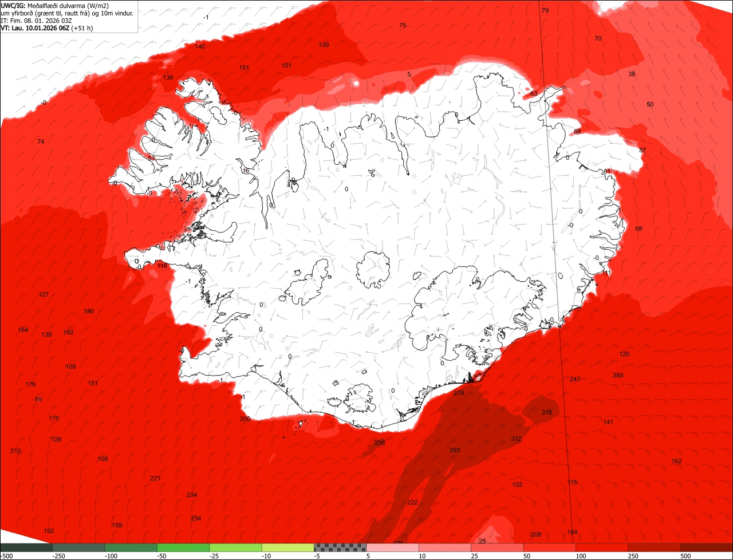Click the map value 87

point(643,151)
